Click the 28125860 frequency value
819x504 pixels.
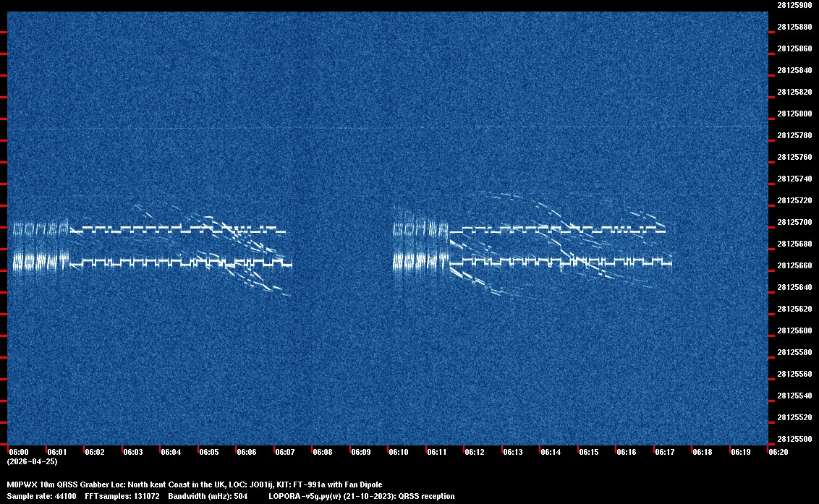[794, 48]
